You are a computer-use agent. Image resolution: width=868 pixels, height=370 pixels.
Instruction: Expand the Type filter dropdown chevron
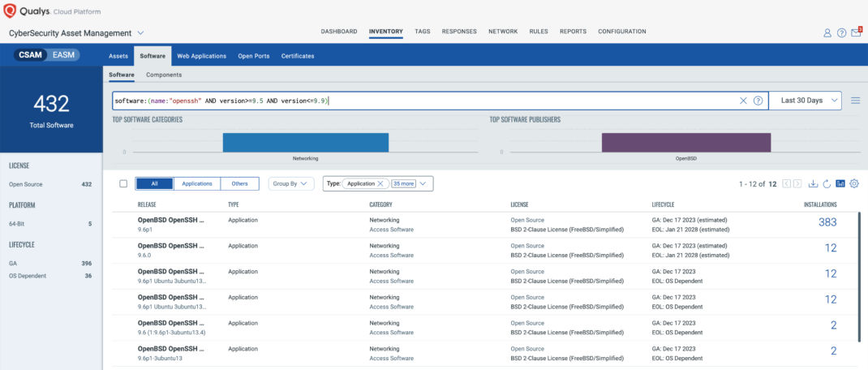423,183
